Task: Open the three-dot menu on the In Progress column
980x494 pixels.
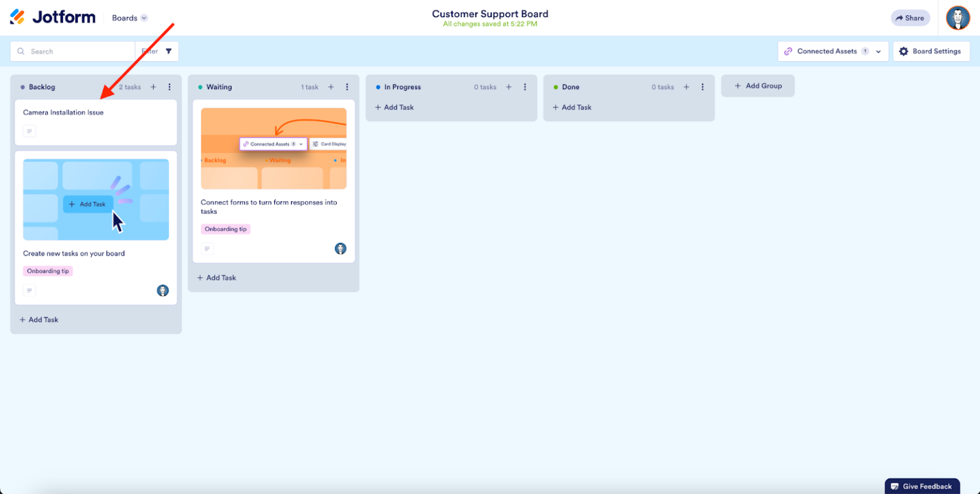Action: pyautogui.click(x=525, y=87)
